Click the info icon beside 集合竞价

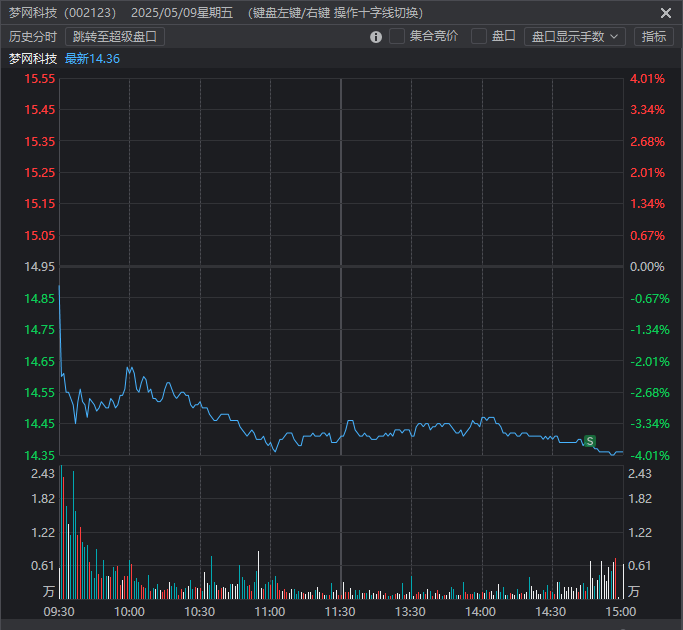tap(376, 37)
